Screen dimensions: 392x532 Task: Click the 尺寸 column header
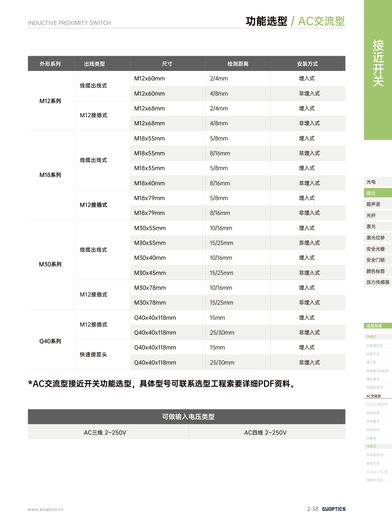point(167,64)
